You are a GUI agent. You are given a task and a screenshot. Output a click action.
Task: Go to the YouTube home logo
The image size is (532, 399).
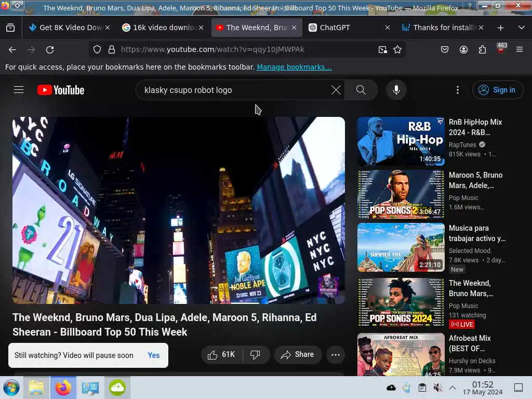click(x=61, y=90)
